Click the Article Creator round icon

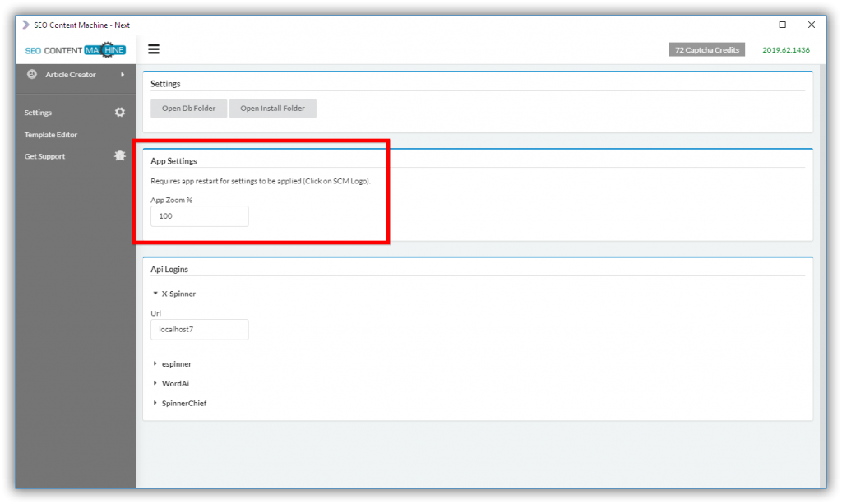[32, 74]
